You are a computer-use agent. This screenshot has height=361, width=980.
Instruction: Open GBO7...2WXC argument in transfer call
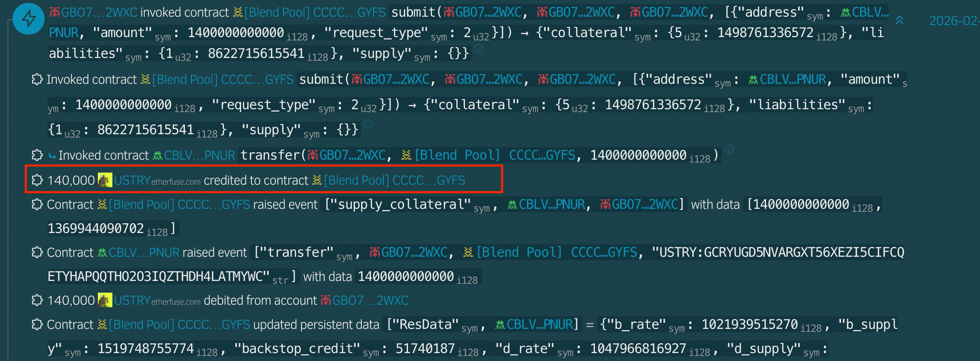point(347,155)
